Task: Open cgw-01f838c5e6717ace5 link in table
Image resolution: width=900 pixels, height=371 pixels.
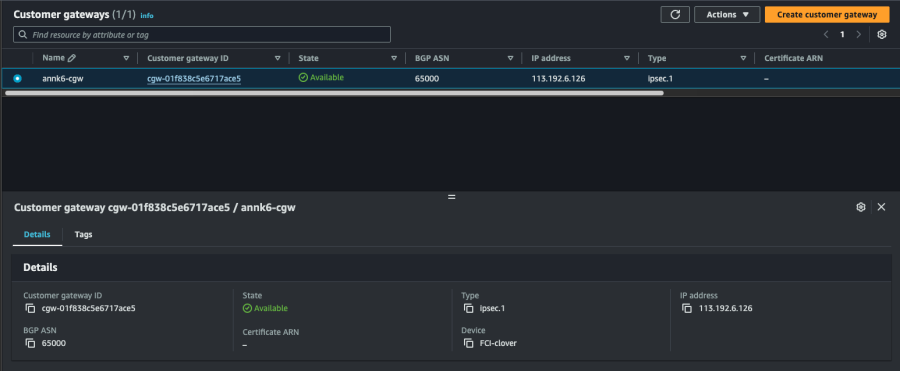Action: pos(194,79)
